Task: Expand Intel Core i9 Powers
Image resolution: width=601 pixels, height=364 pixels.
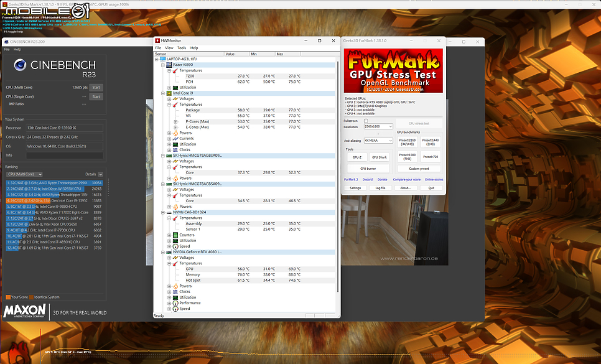Action: click(169, 133)
